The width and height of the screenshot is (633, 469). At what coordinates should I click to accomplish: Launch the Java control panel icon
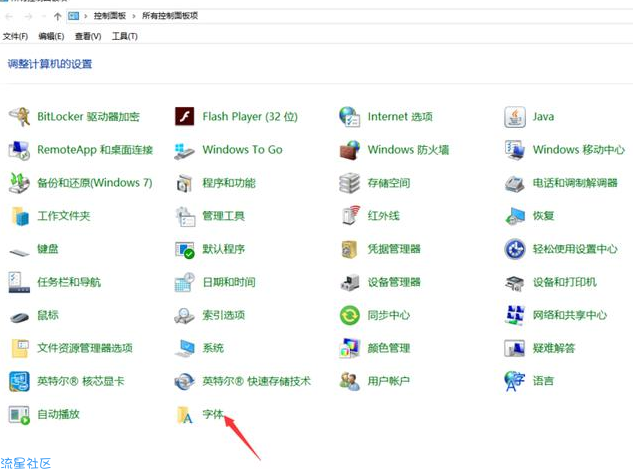[x=515, y=117]
